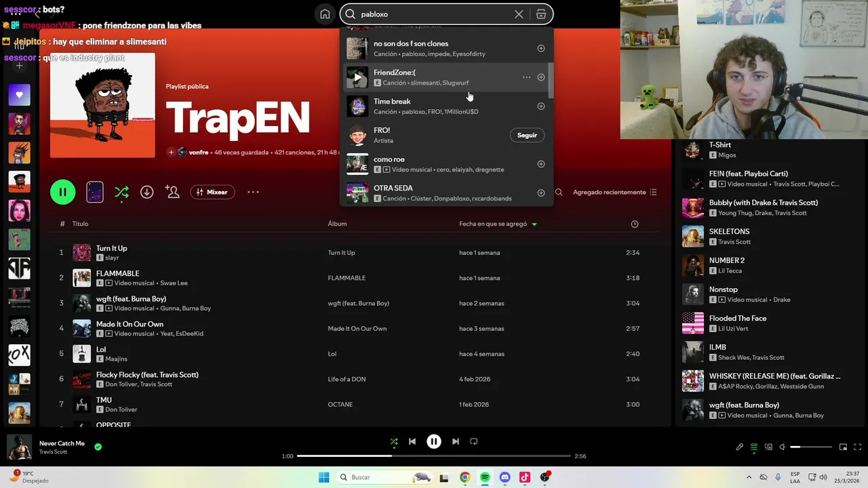Search within the playlist
The image size is (868, 488).
559,192
